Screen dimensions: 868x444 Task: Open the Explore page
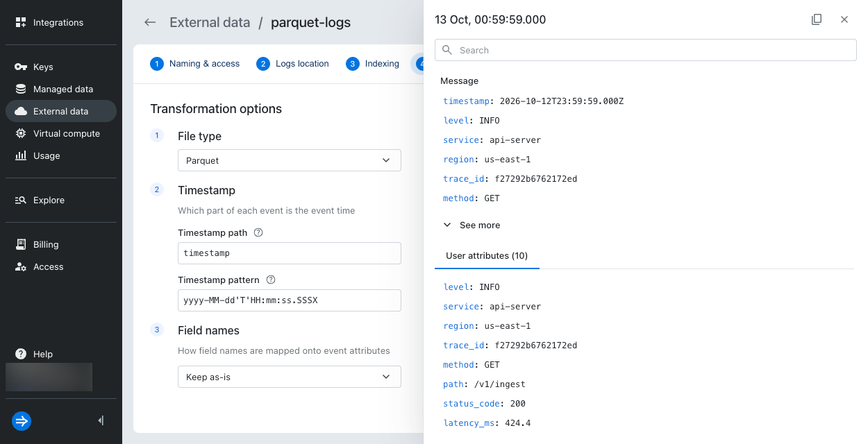[61, 200]
